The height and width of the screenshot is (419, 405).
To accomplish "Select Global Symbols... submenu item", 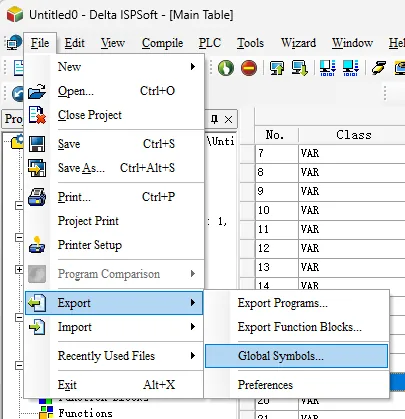I will coord(296,356).
